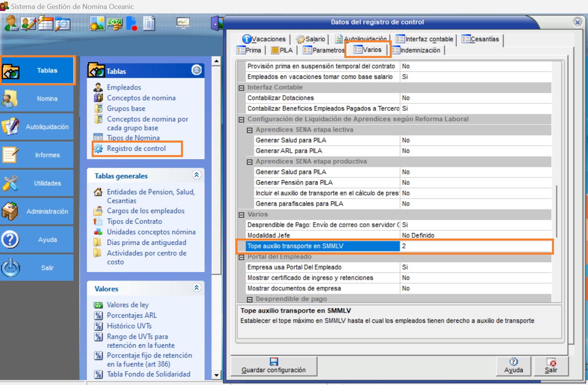588x385 pixels.
Task: Click the table with lightning bolt icon
Action: (x=45, y=23)
